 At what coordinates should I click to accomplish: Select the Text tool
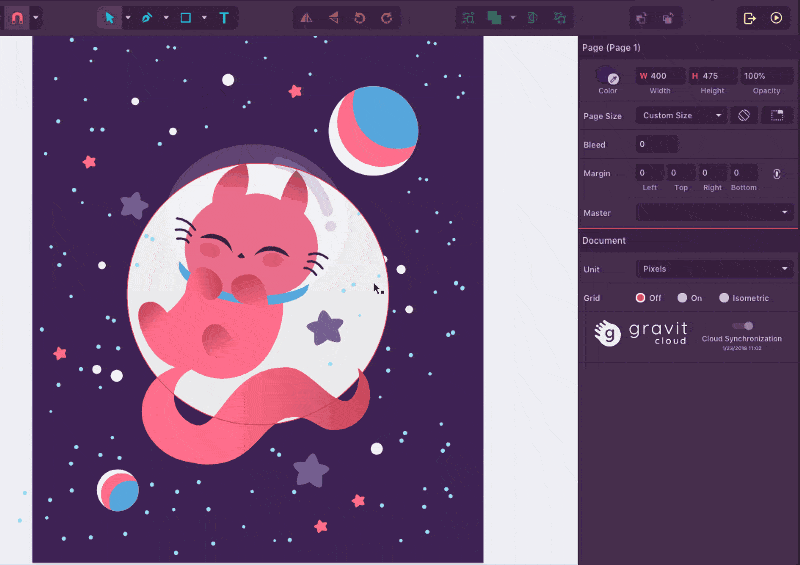point(224,18)
